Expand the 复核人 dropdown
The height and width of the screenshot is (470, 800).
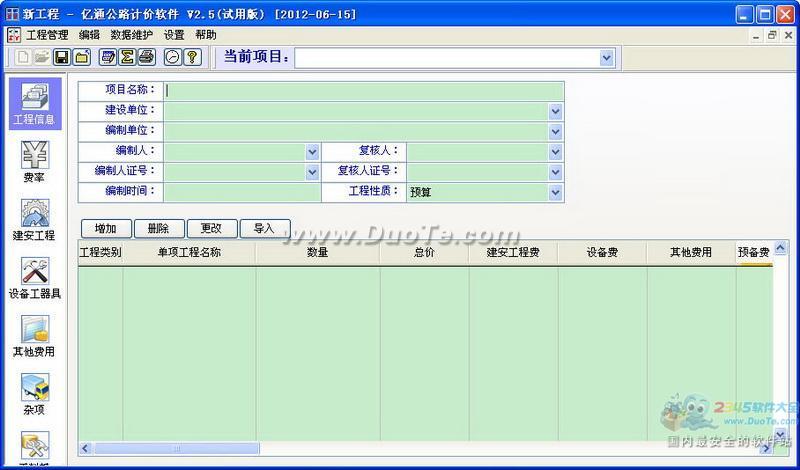(556, 152)
